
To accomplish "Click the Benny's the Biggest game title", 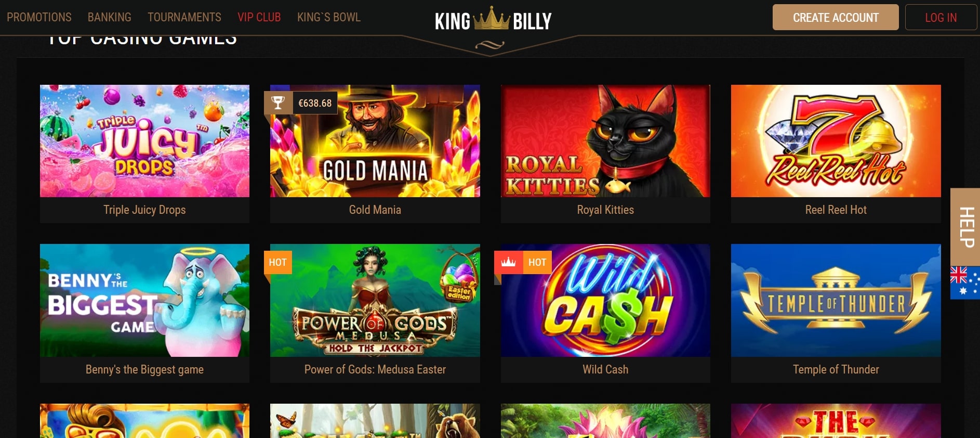I will click(144, 369).
